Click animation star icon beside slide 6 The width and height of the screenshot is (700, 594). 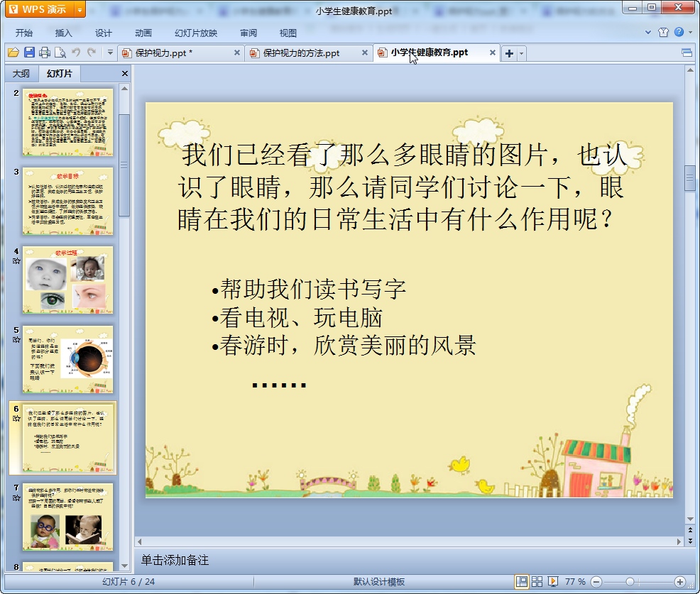(x=16, y=419)
